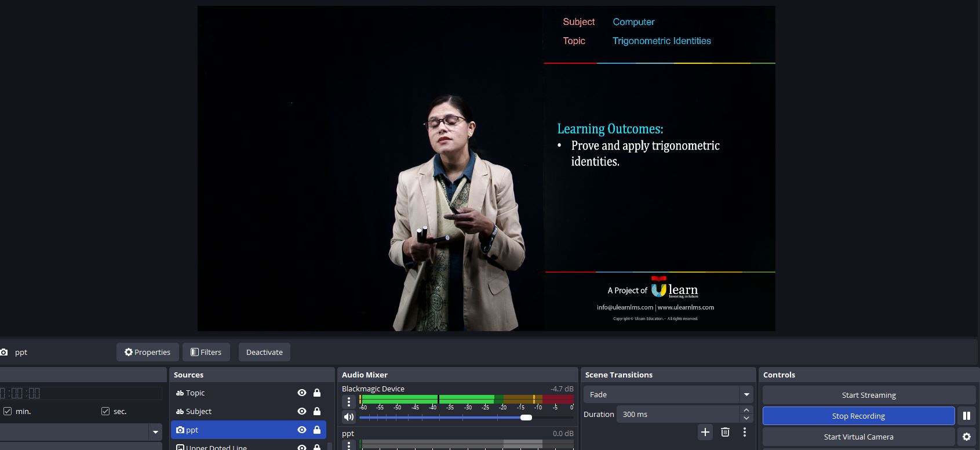Image resolution: width=980 pixels, height=450 pixels.
Task: Click the timer digits display
Action: [20, 393]
